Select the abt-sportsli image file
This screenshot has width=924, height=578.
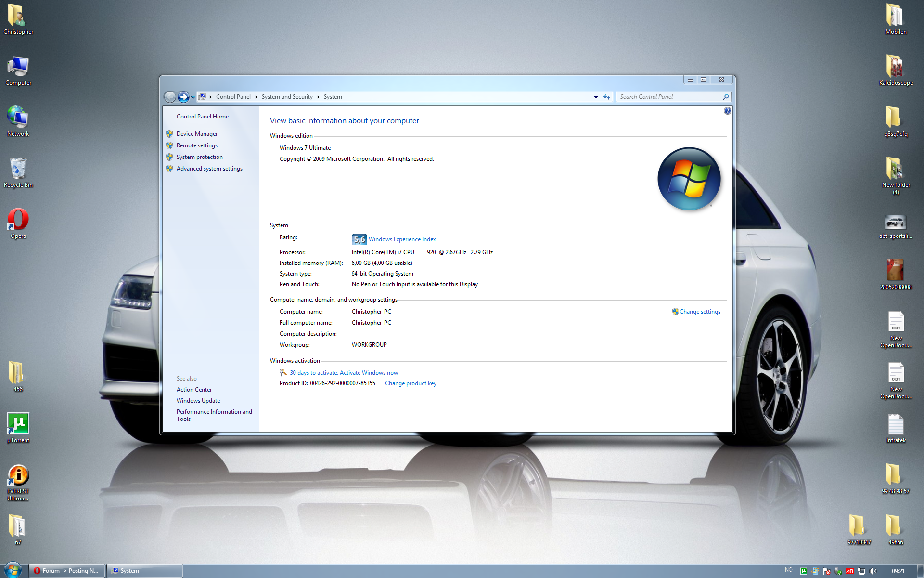point(896,226)
